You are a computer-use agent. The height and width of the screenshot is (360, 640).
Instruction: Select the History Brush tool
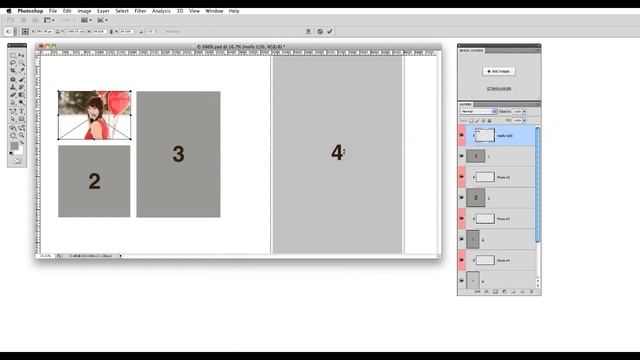21,87
